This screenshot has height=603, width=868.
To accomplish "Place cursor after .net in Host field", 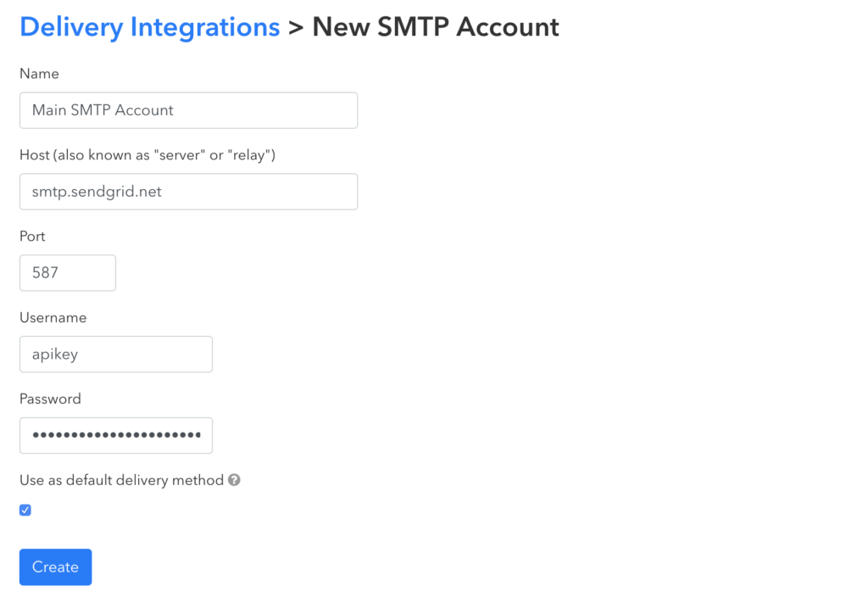I will click(162, 192).
